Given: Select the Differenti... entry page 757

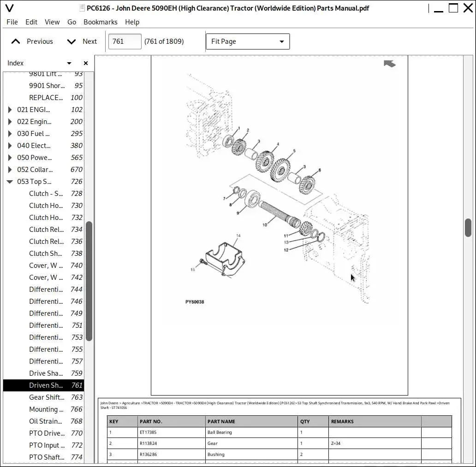Looking at the screenshot, I should point(43,361).
